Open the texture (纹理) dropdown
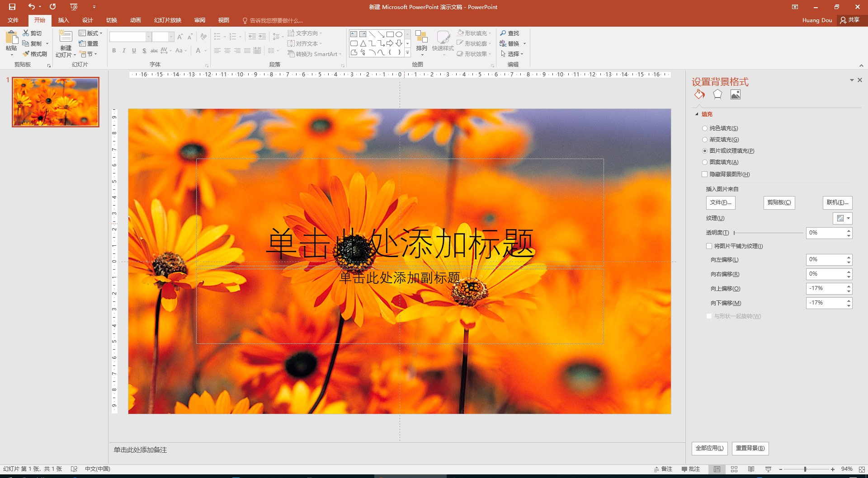 [843, 218]
